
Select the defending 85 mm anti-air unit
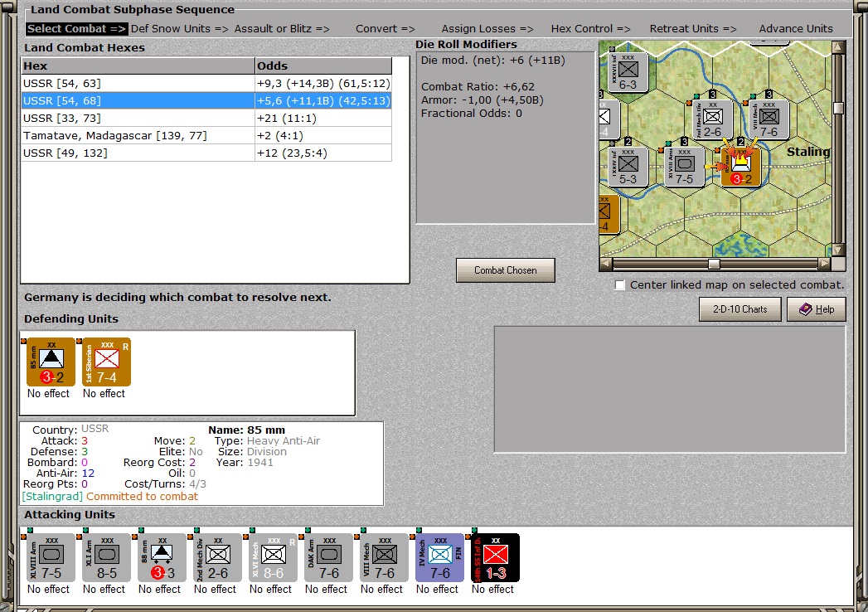51,362
